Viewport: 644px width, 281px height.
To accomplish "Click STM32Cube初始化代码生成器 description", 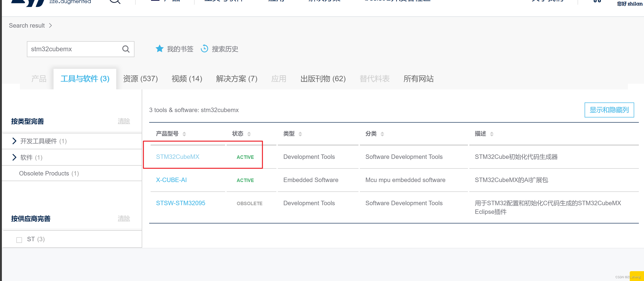I will pyautogui.click(x=516, y=157).
